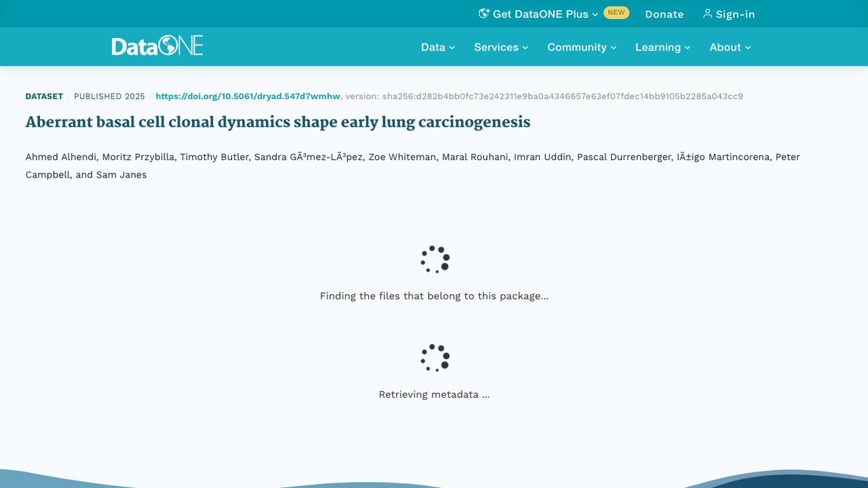868x488 pixels.
Task: Click the NEW badge
Action: [x=616, y=12]
